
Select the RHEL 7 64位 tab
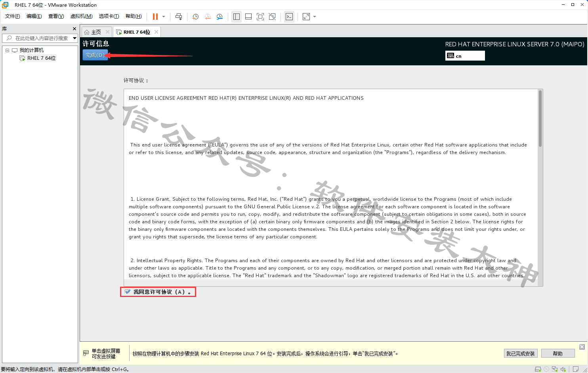coord(137,32)
